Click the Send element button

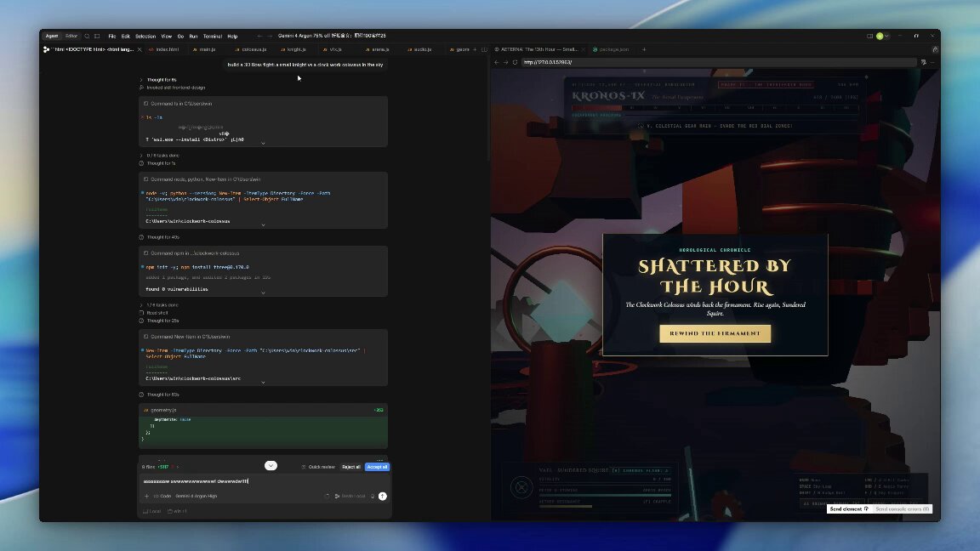849,509
